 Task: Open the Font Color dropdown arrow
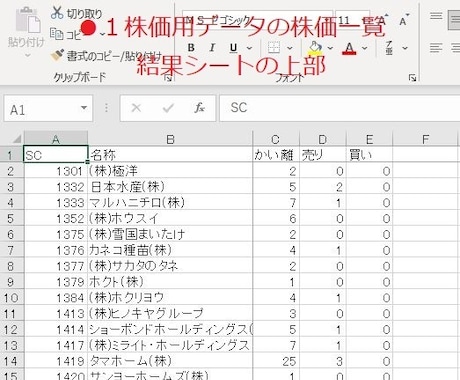365,48
